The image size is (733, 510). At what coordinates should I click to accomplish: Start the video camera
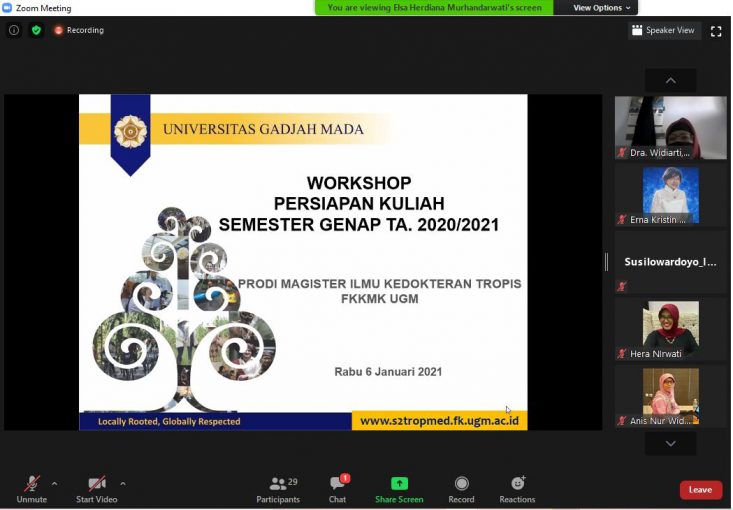(x=97, y=489)
